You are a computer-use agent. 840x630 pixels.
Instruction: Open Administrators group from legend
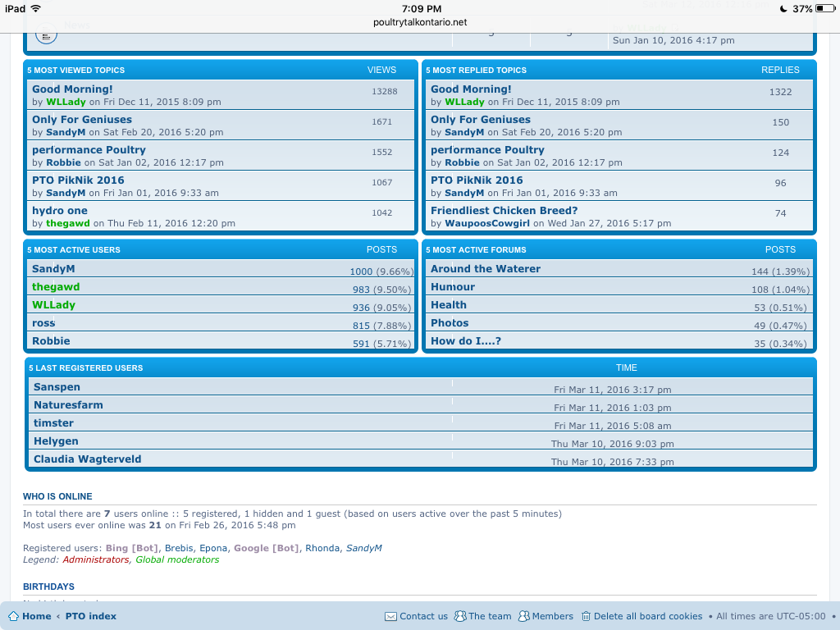coord(95,559)
